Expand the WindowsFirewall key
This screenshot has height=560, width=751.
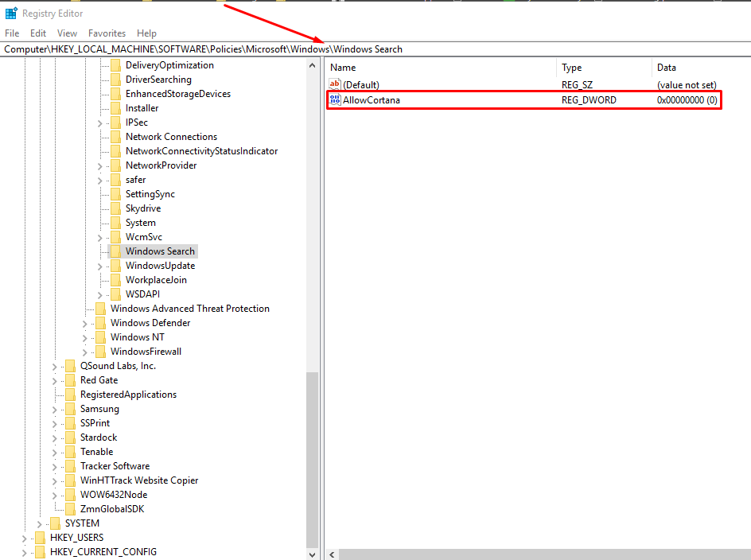(x=85, y=352)
